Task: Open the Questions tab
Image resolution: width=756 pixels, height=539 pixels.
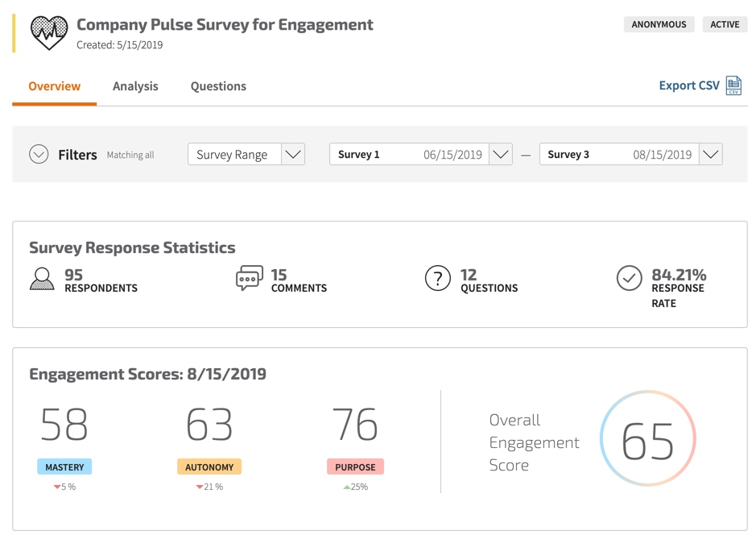Action: (218, 86)
